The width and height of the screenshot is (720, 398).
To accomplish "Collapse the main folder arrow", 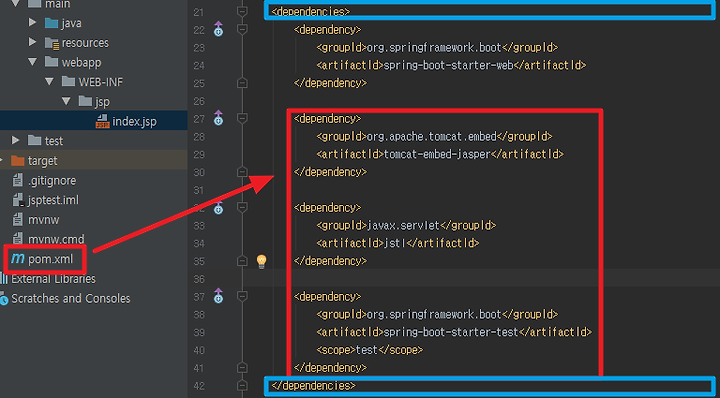I will pos(15,4).
